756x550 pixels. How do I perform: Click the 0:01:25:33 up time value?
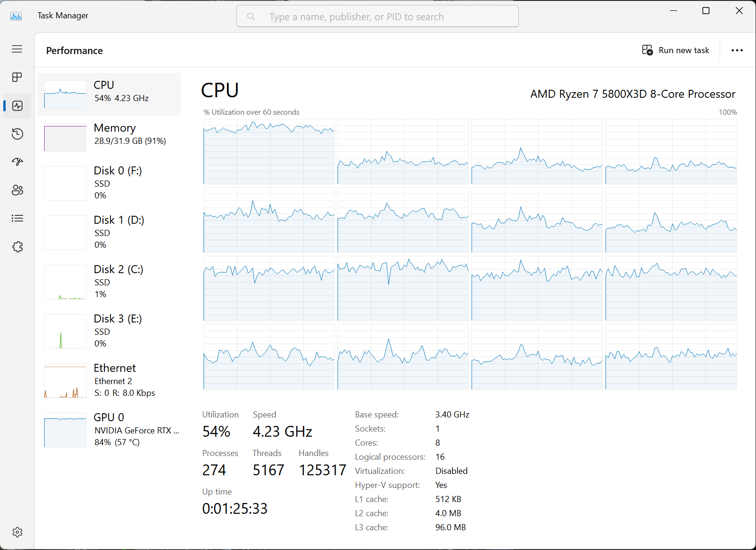(235, 509)
